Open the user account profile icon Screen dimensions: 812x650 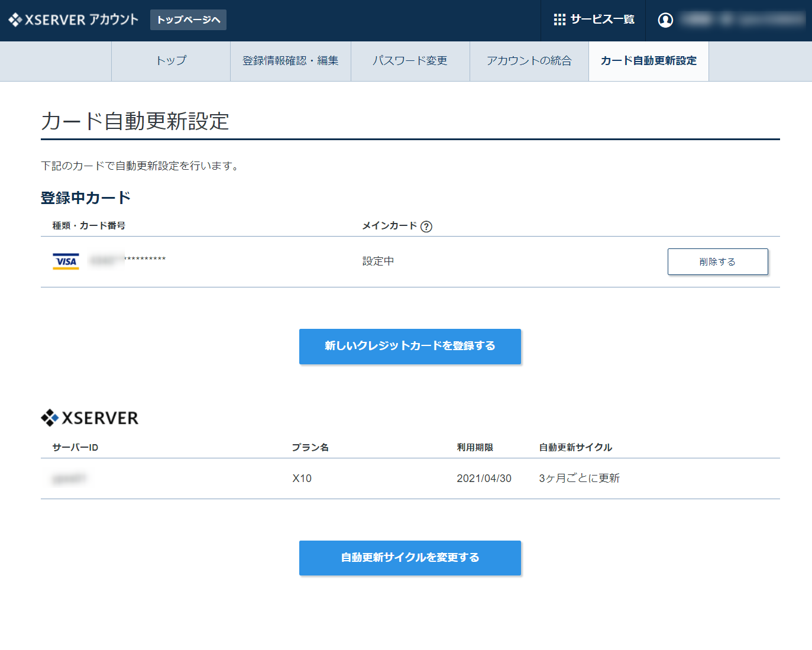tap(665, 20)
